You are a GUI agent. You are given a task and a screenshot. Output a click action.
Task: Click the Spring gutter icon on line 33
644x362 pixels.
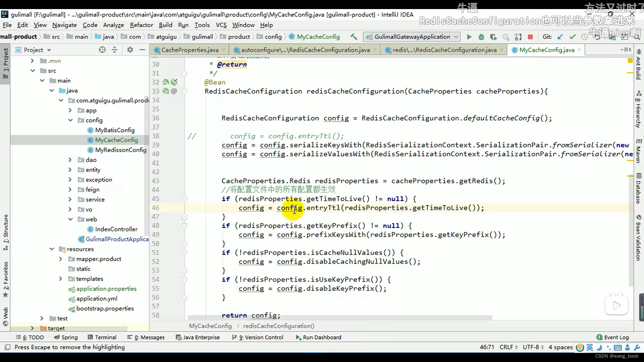pyautogui.click(x=166, y=91)
